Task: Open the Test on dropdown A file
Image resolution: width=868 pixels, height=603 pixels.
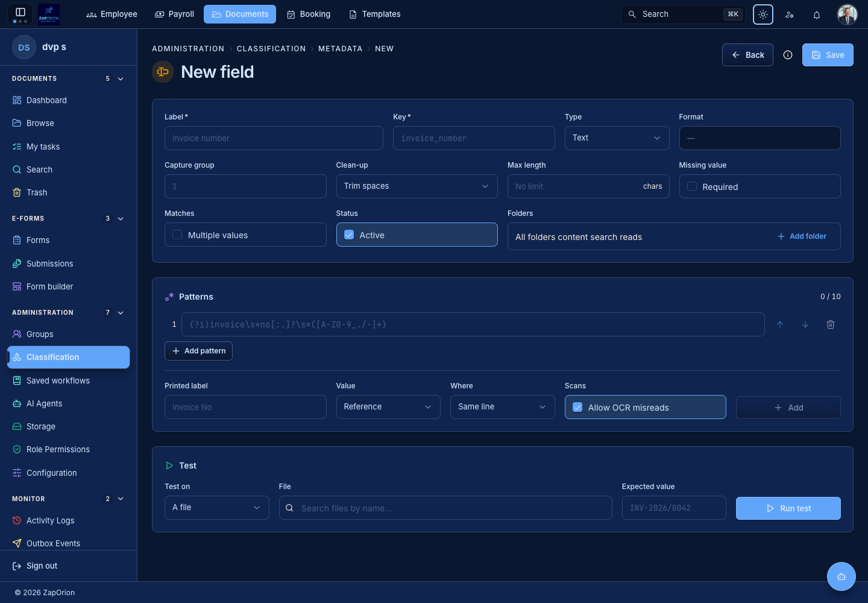Action: tap(216, 508)
